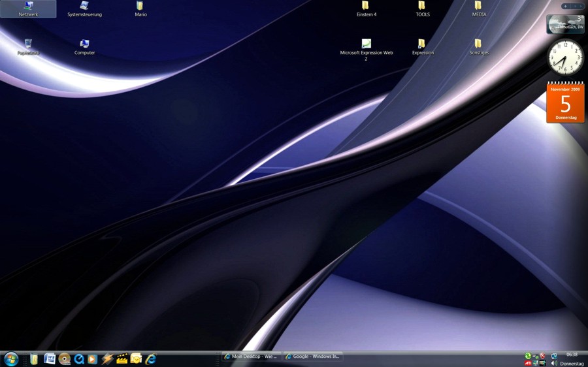Select the Systemsteuerung desktop icon
Screen dimensions: 588x367
(x=84, y=8)
